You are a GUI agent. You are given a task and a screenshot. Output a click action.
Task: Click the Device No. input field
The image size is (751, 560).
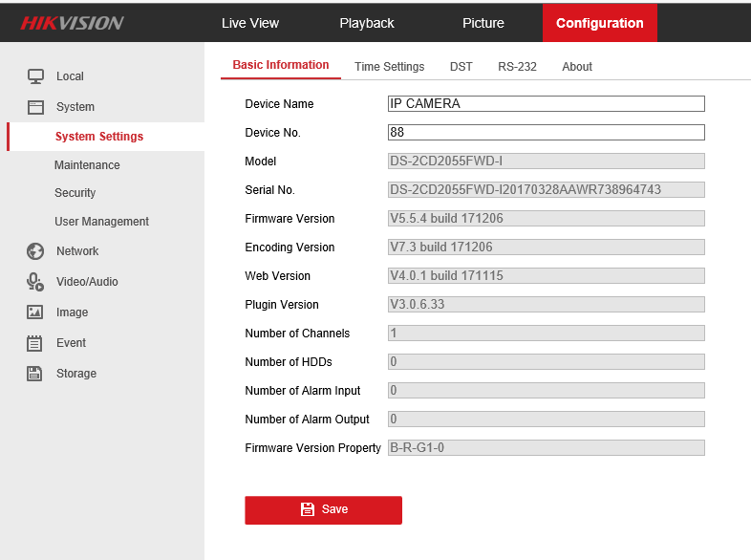[546, 133]
